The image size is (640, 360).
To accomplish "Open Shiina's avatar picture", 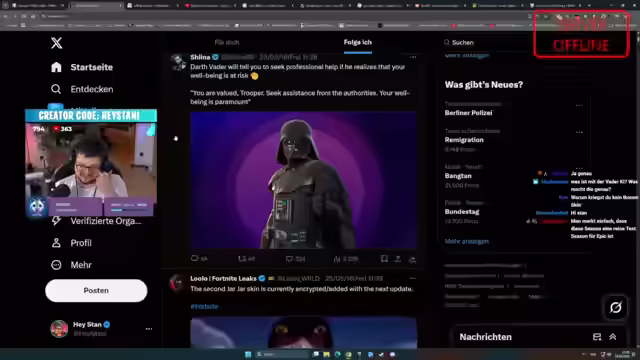I will point(178,62).
